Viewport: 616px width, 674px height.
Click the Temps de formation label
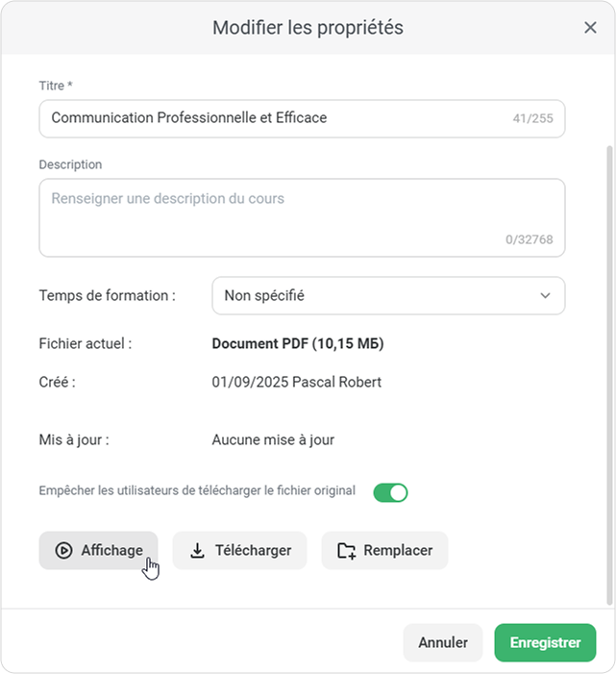click(107, 295)
